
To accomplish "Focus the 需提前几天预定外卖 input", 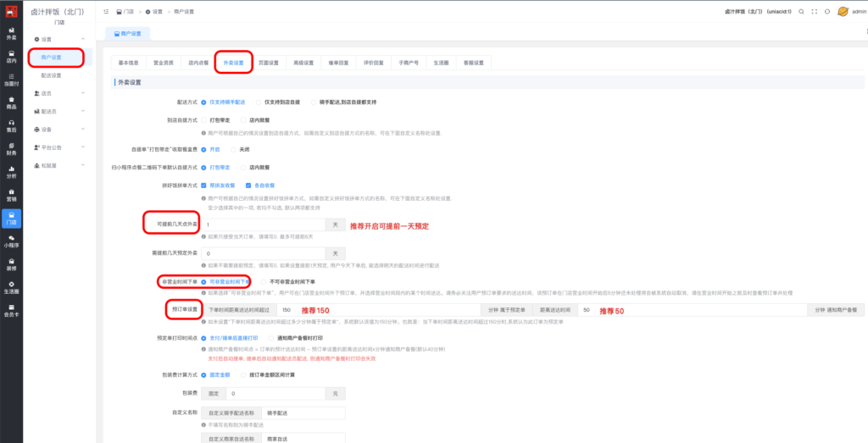I will point(264,253).
